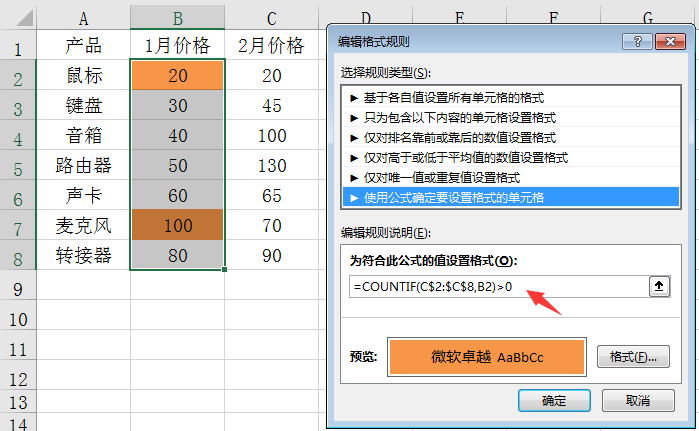Click cell 声卡 in column A

tap(83, 195)
